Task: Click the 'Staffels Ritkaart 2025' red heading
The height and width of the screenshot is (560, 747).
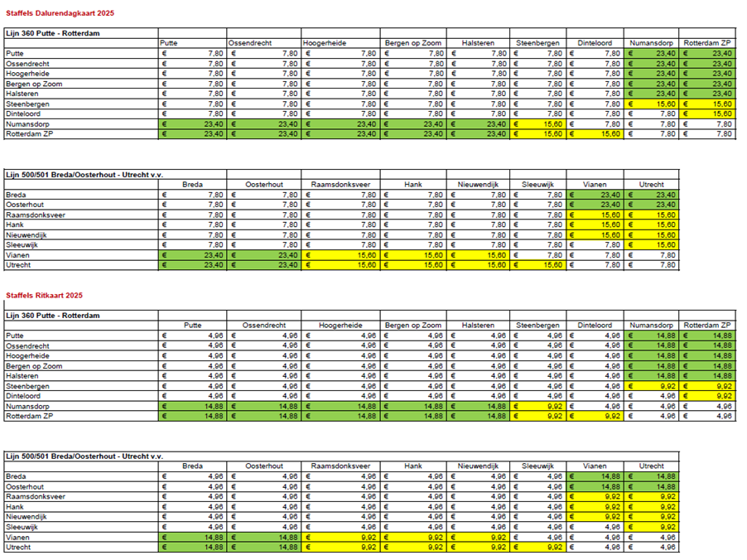Action: 44,295
